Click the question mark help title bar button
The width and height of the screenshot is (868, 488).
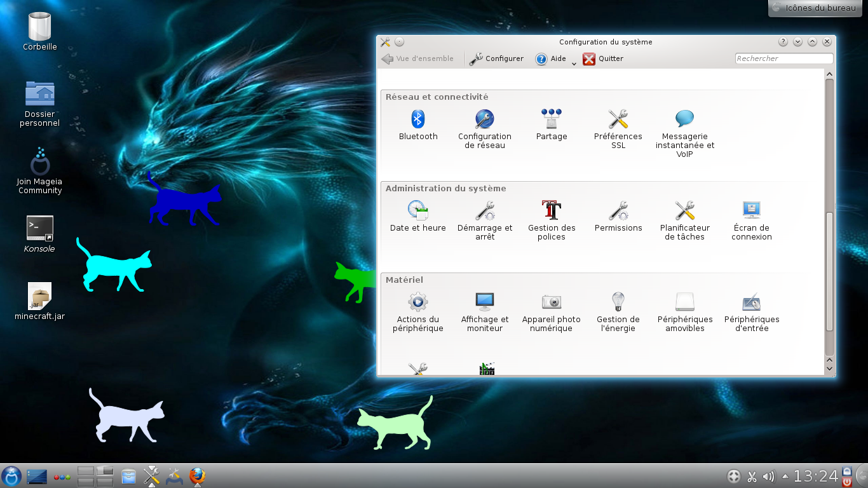pos(783,42)
